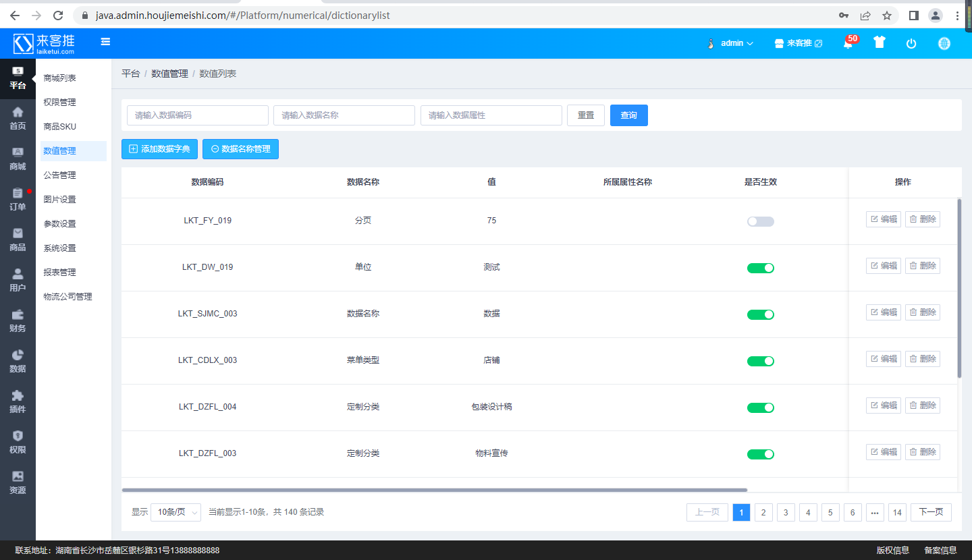Click the 数据编码 input field
This screenshot has width=972, height=560.
tap(198, 115)
